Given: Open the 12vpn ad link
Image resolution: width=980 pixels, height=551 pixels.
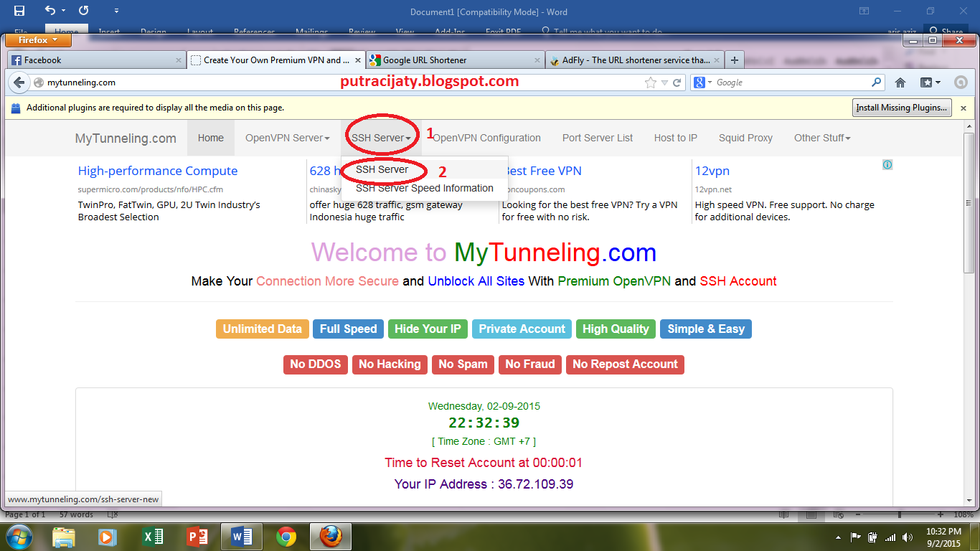Looking at the screenshot, I should tap(713, 171).
